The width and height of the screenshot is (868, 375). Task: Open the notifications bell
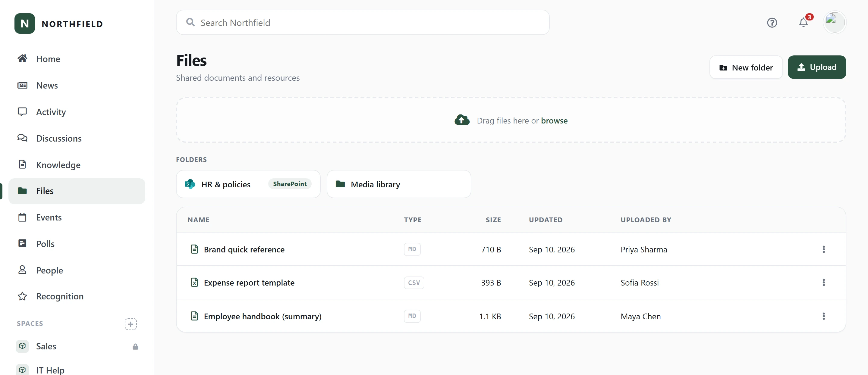[803, 23]
